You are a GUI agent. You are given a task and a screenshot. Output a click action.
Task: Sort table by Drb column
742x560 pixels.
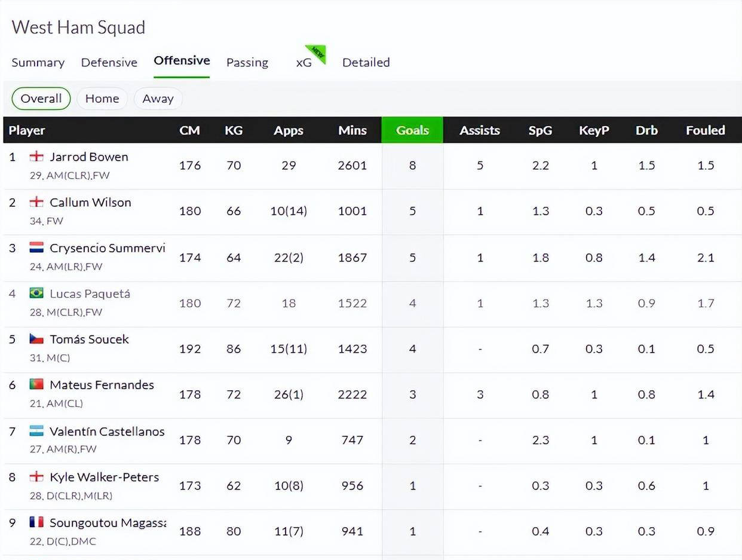tap(646, 130)
